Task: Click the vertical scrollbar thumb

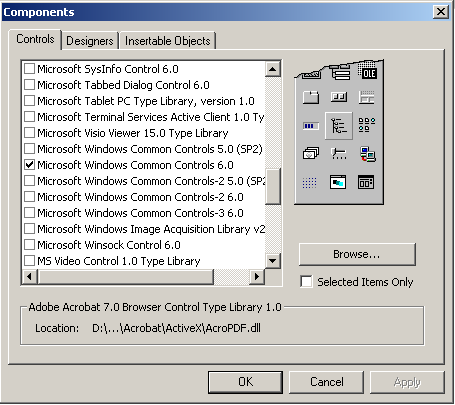Action: (273, 186)
